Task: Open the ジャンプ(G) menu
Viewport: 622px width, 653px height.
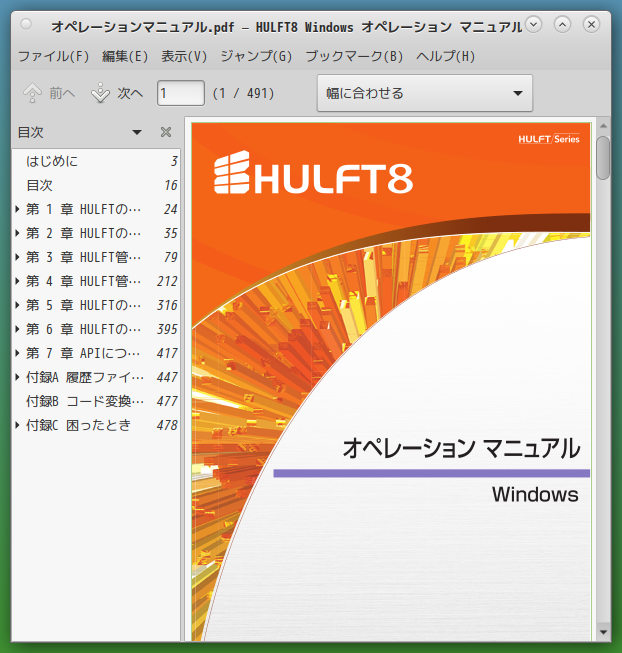Action: pyautogui.click(x=256, y=56)
